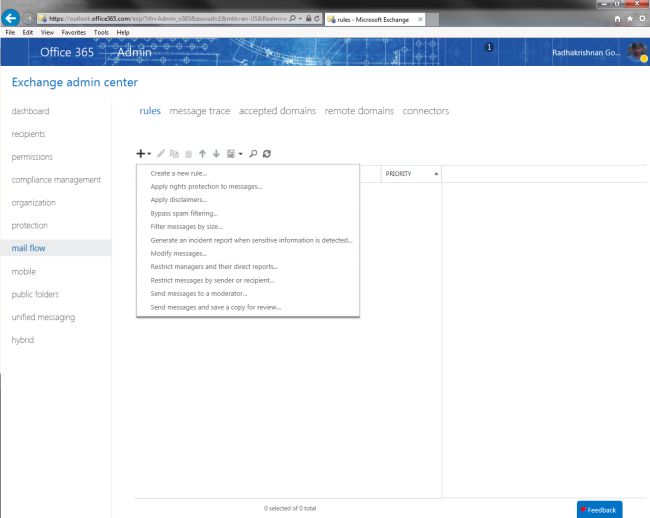This screenshot has height=518, width=650.
Task: Click the move down arrow icon
Action: (216, 154)
